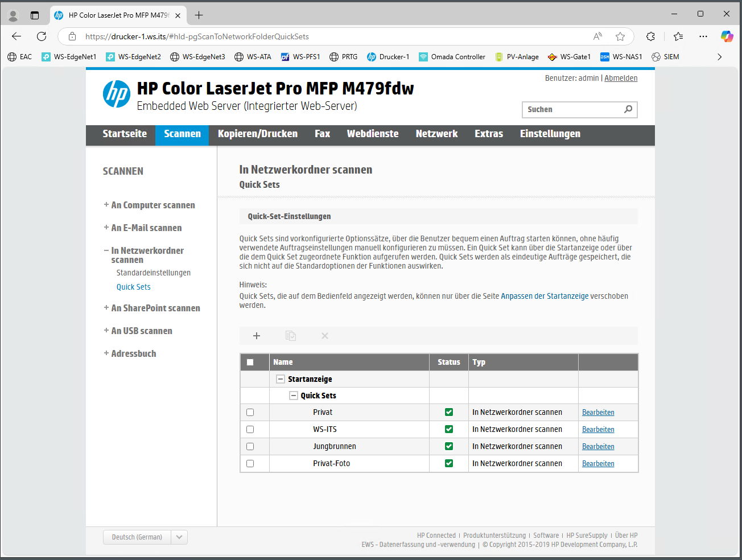Click the Suchen search field
Image resolution: width=742 pixels, height=560 pixels.
pyautogui.click(x=580, y=109)
